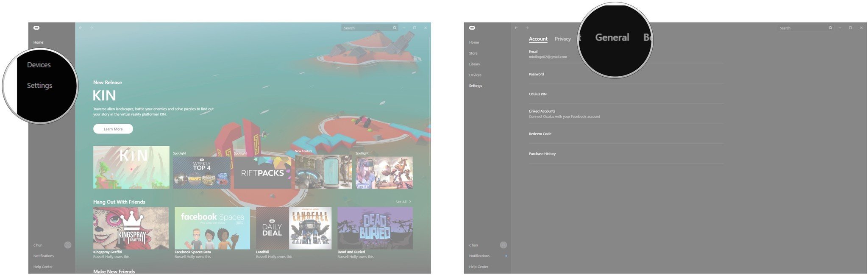868x275 pixels.
Task: Open Home in left window sidebar
Action: click(38, 42)
